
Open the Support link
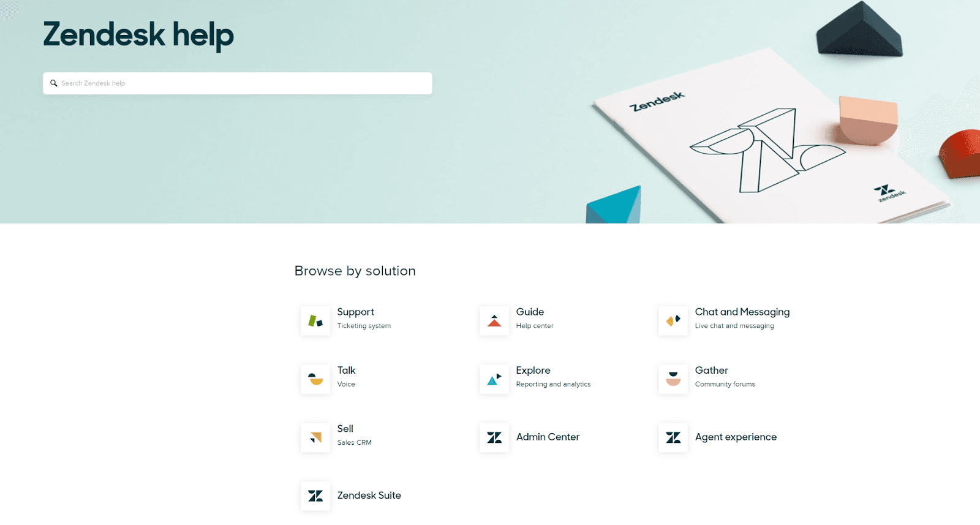point(355,312)
